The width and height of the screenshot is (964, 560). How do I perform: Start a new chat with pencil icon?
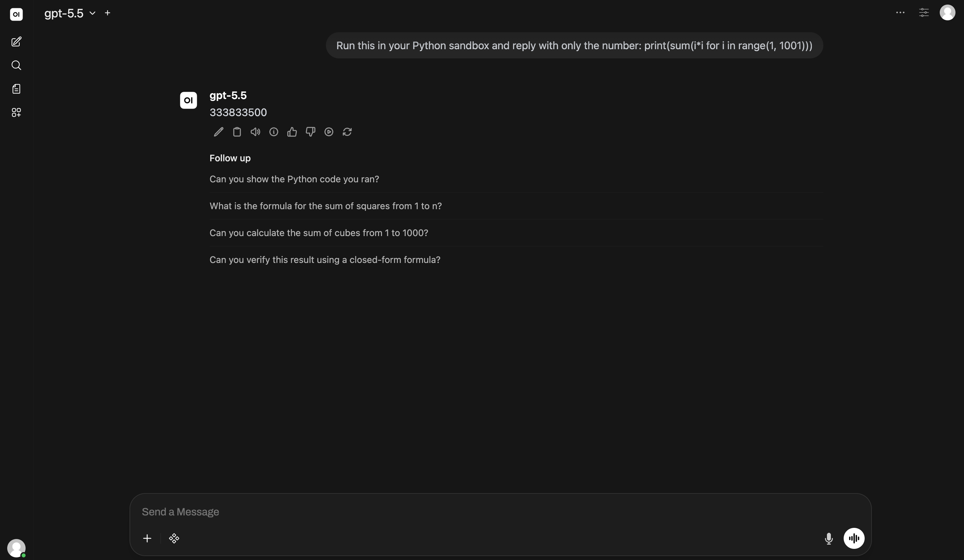coord(16,42)
